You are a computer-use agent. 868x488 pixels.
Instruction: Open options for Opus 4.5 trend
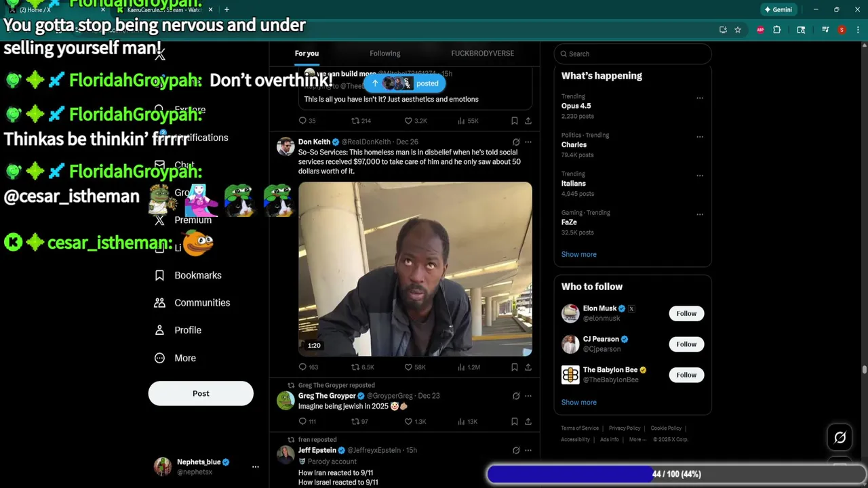(700, 98)
